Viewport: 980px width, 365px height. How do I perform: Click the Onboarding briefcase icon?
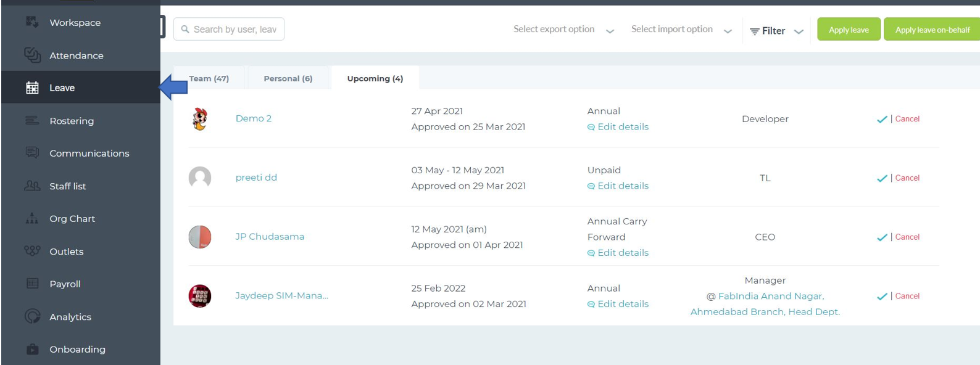tap(33, 349)
